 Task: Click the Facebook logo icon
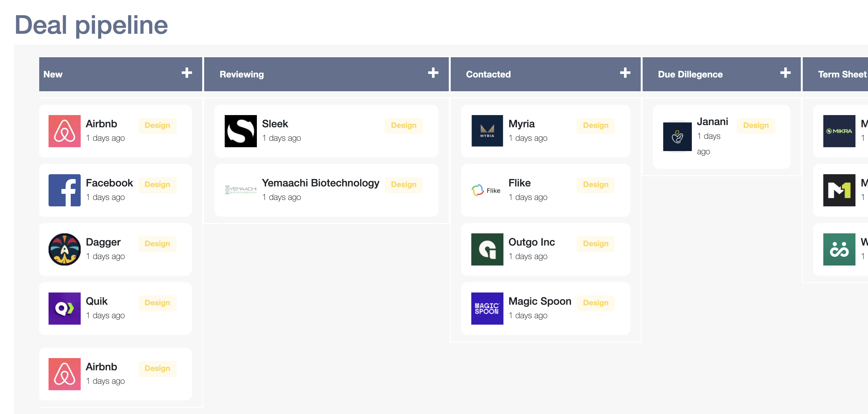64,190
